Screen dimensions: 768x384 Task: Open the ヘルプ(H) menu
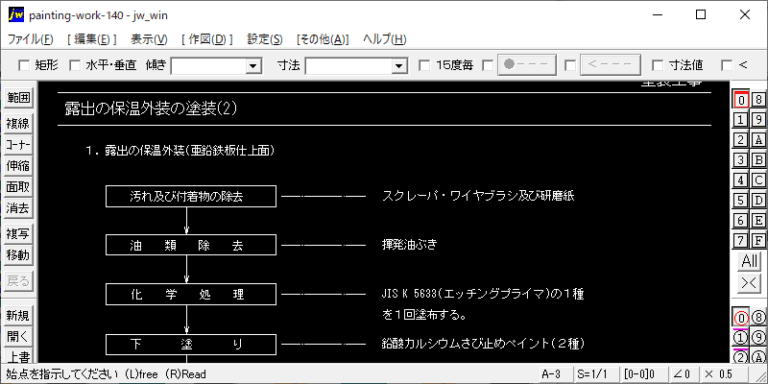(x=384, y=40)
